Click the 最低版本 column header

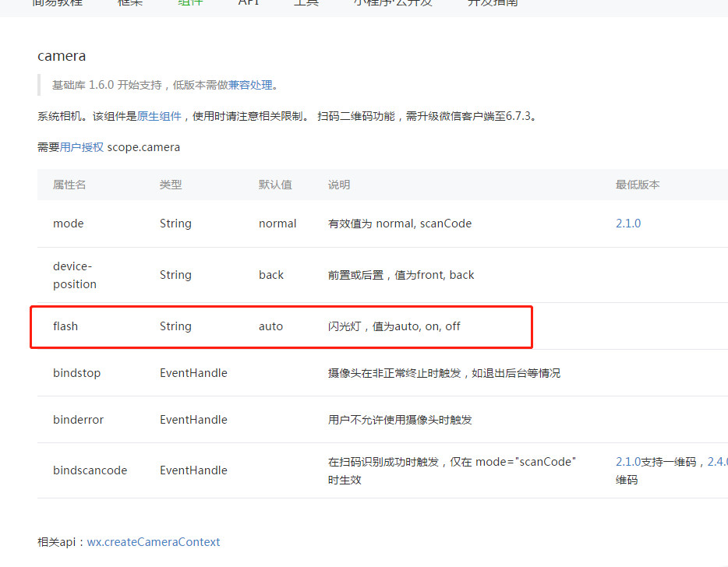(638, 185)
